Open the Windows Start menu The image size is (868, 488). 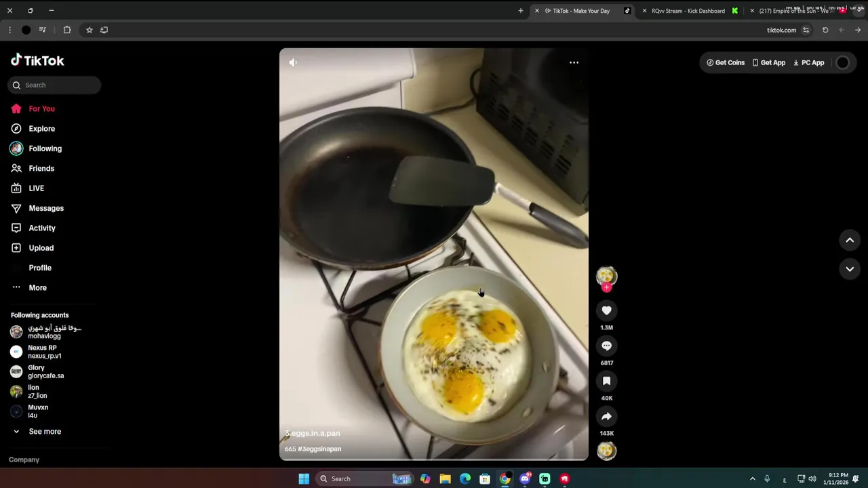pyautogui.click(x=304, y=479)
